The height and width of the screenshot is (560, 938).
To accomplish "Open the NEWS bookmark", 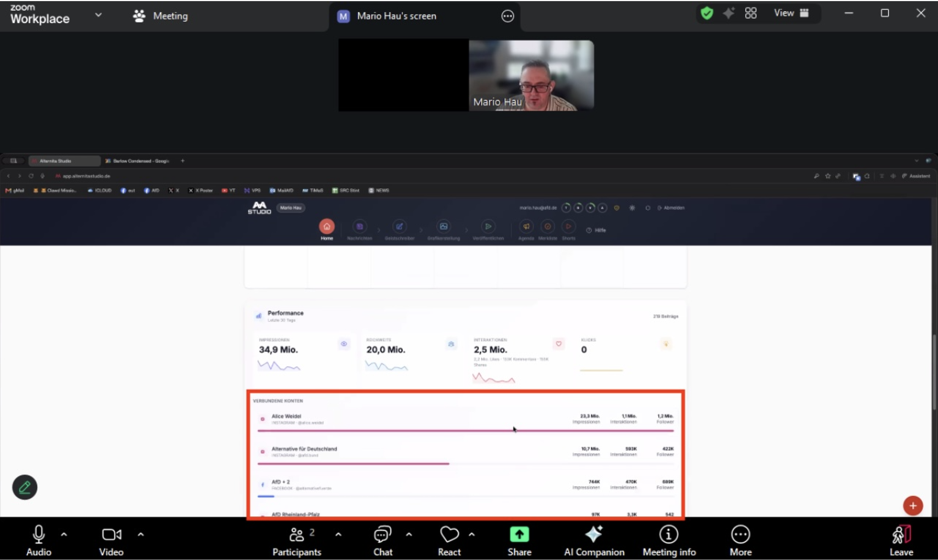I will click(x=379, y=190).
